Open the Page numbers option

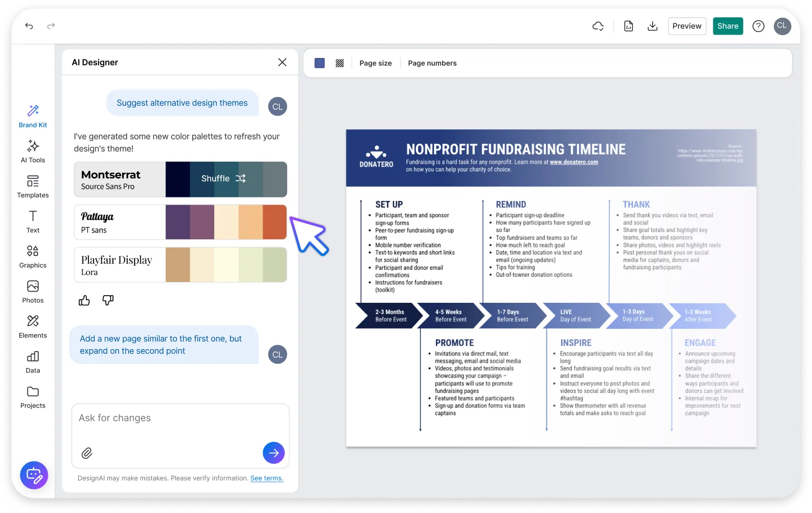(x=432, y=63)
